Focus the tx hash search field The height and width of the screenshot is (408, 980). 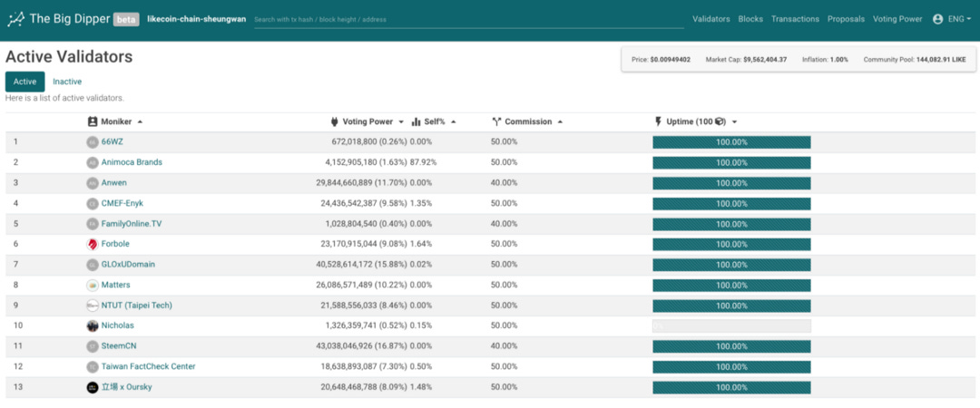pos(469,19)
